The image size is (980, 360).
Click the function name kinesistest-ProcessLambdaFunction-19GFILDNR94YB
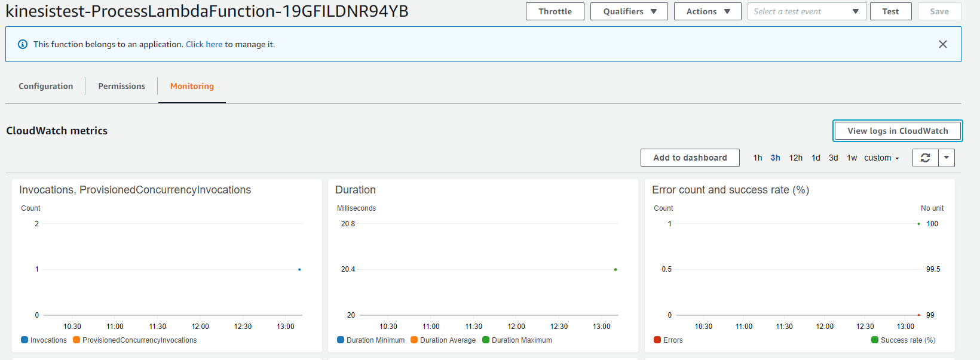pos(207,11)
